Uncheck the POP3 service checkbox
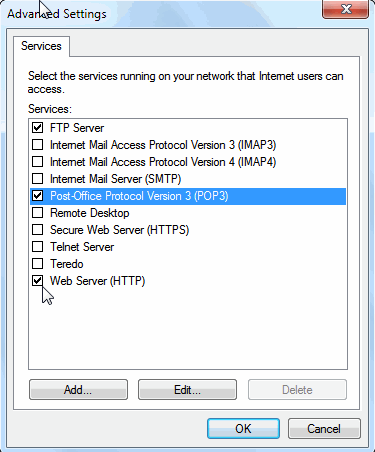The height and width of the screenshot is (452, 375). click(x=37, y=196)
